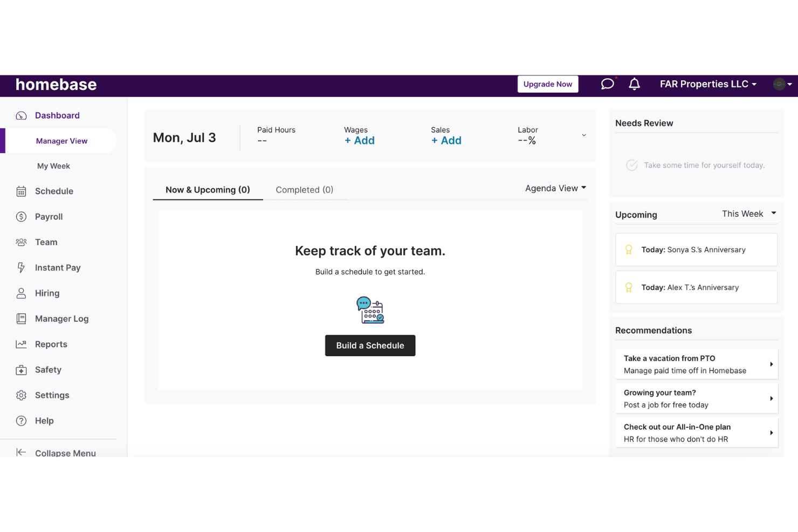The image size is (798, 532).
Task: Click + Add under Wages
Action: (x=359, y=141)
